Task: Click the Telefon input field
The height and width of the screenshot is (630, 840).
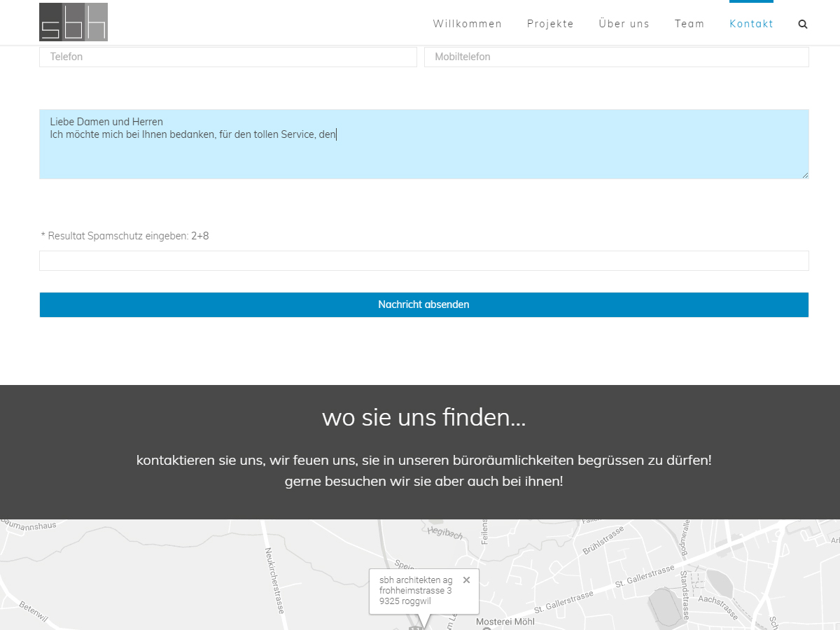Action: tap(228, 57)
